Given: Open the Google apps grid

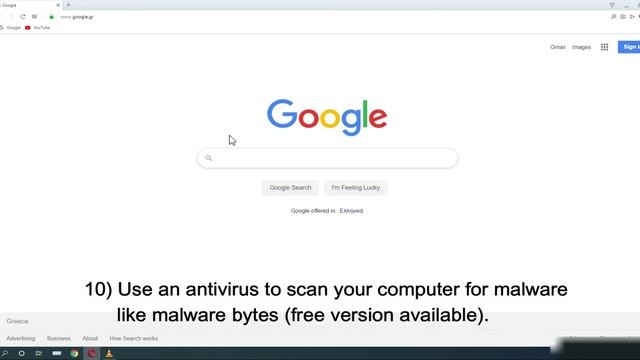Looking at the screenshot, I should (604, 47).
